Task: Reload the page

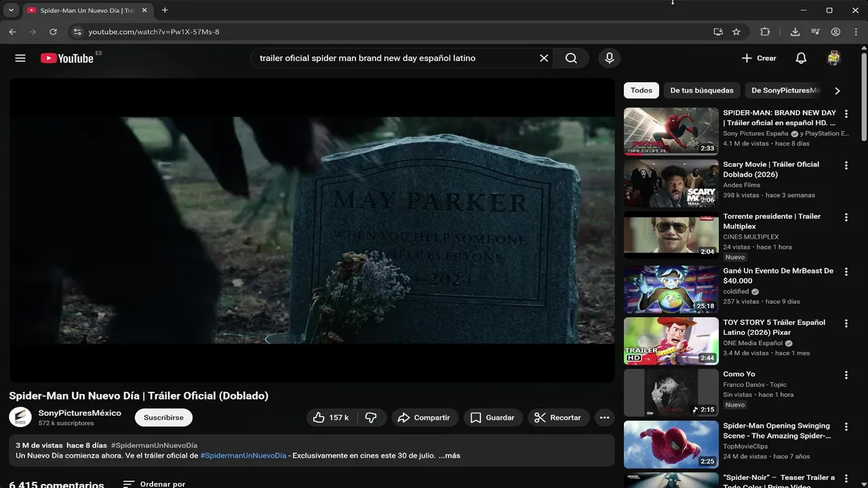Action: click(x=53, y=32)
